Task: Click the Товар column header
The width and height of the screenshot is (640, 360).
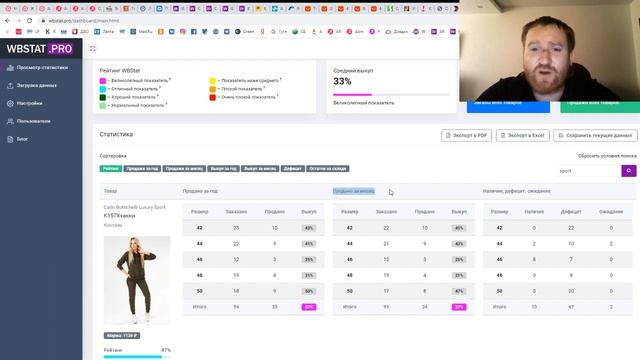Action: (x=110, y=191)
